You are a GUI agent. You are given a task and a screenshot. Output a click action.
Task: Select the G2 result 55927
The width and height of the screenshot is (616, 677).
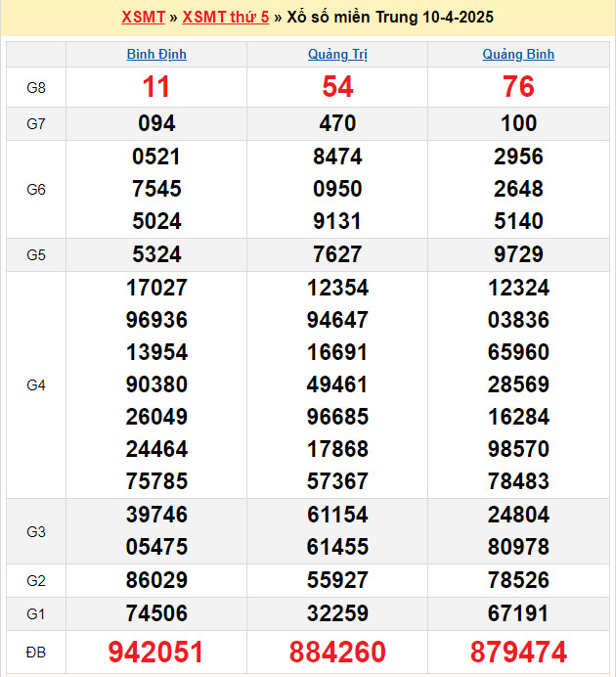[x=337, y=580]
